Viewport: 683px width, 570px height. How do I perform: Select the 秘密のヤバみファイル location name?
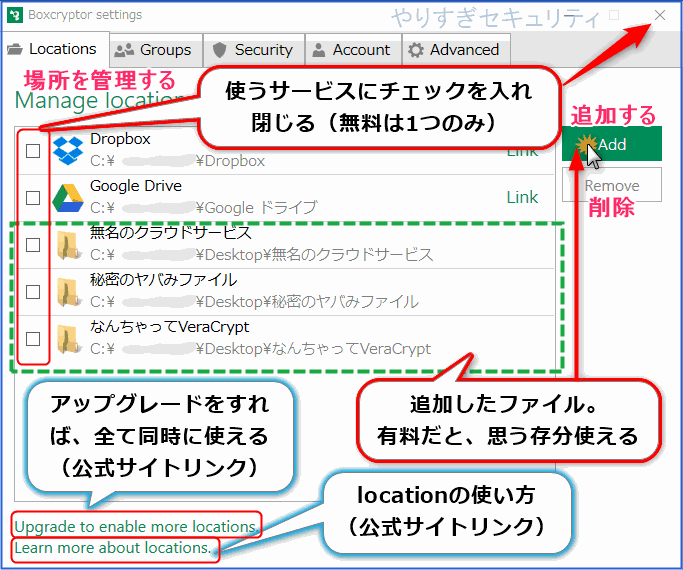(x=164, y=280)
